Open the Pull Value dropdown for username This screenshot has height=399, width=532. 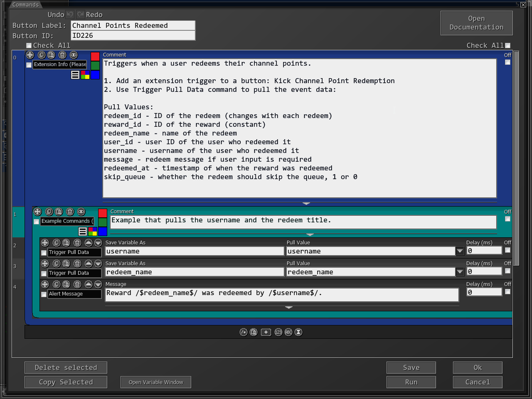pyautogui.click(x=460, y=251)
